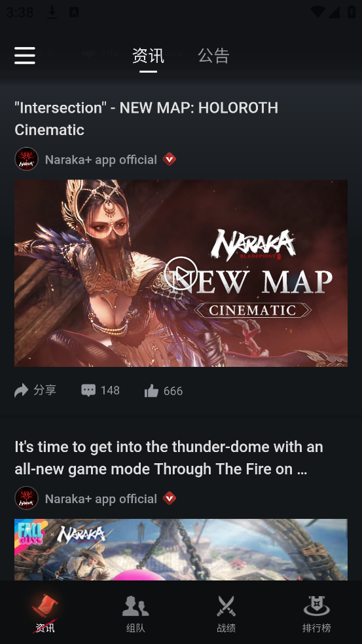Tap the 分享 share label
362x644 pixels.
[45, 390]
